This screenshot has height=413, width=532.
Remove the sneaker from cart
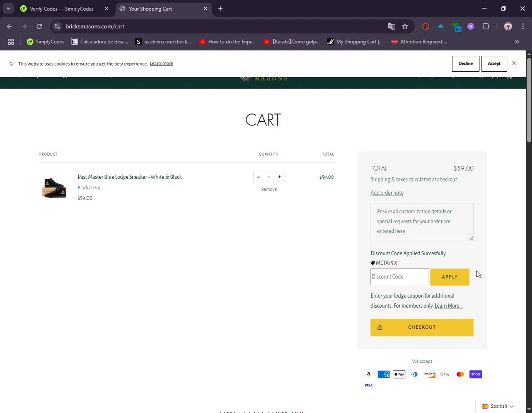click(x=269, y=189)
